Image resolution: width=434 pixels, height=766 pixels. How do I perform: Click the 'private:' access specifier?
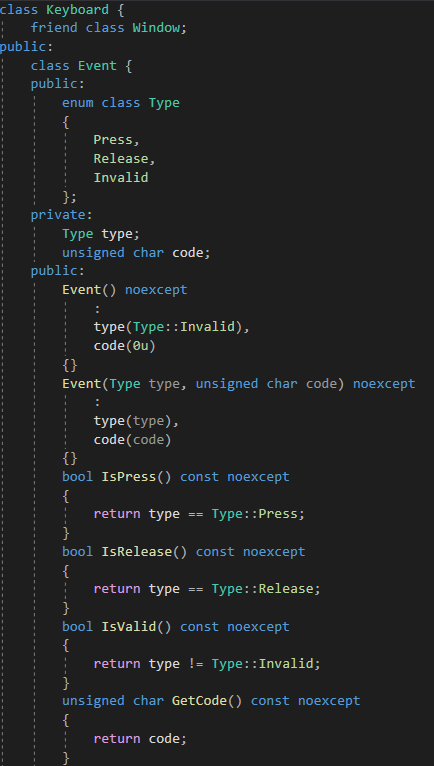coord(62,215)
